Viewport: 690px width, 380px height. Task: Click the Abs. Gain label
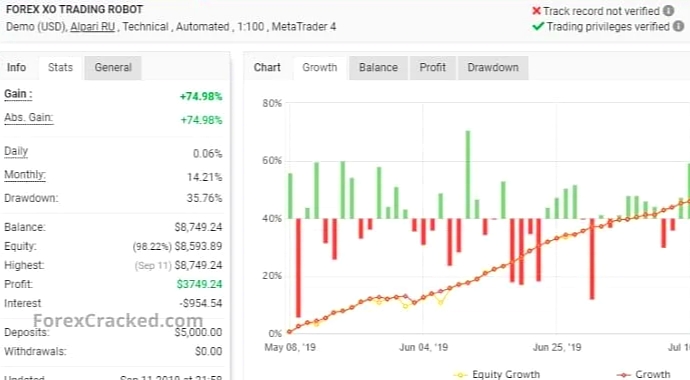tap(29, 118)
